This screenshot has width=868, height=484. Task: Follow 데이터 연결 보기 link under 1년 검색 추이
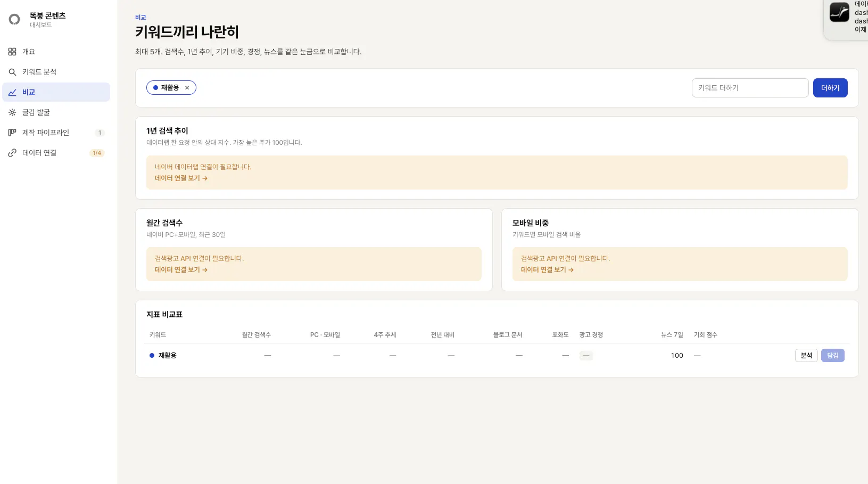coord(181,178)
